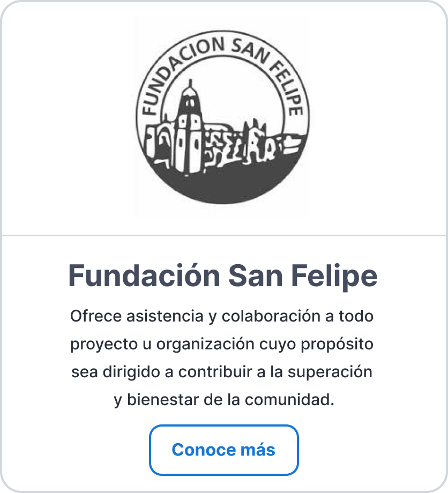Click the line starting "proyecto u organización"

click(x=222, y=344)
